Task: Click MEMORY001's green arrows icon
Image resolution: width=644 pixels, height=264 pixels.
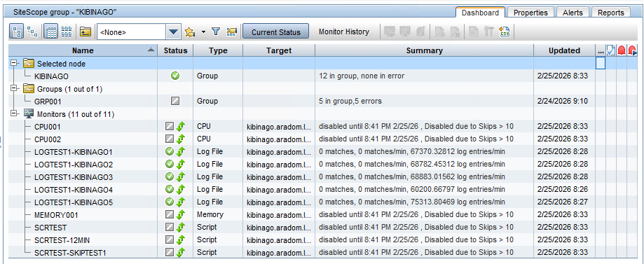Action: pos(180,215)
